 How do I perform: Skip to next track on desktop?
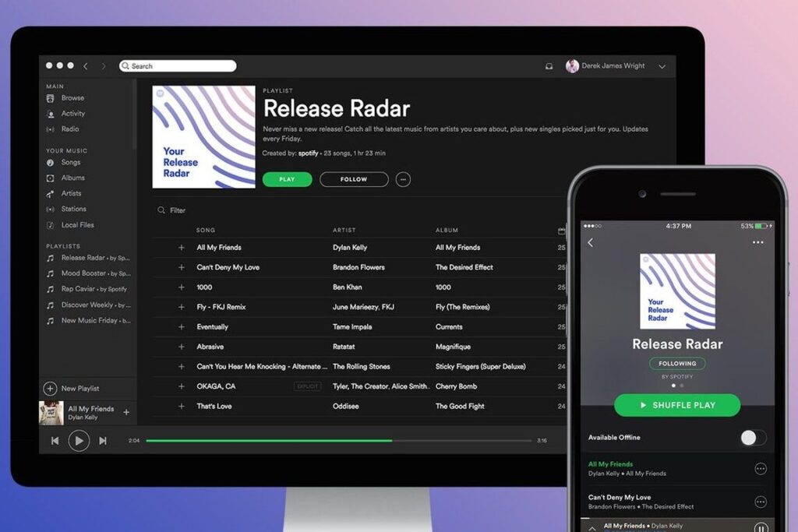click(x=103, y=441)
